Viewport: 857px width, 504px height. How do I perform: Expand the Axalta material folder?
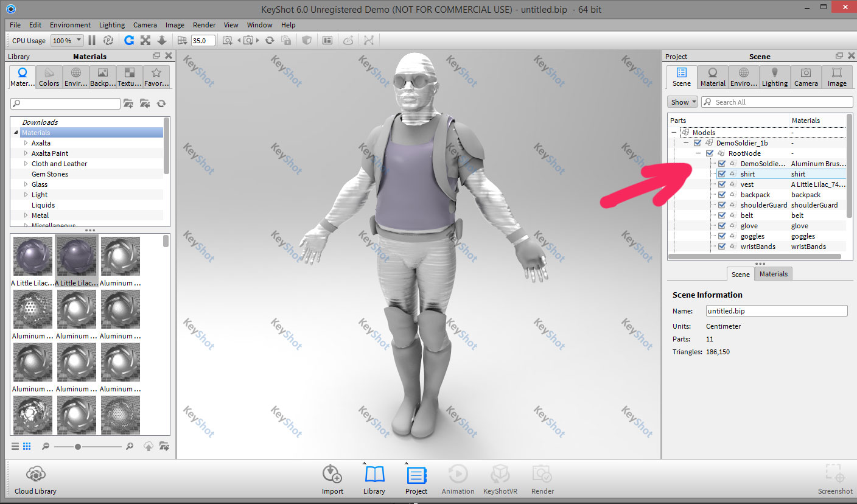(26, 143)
